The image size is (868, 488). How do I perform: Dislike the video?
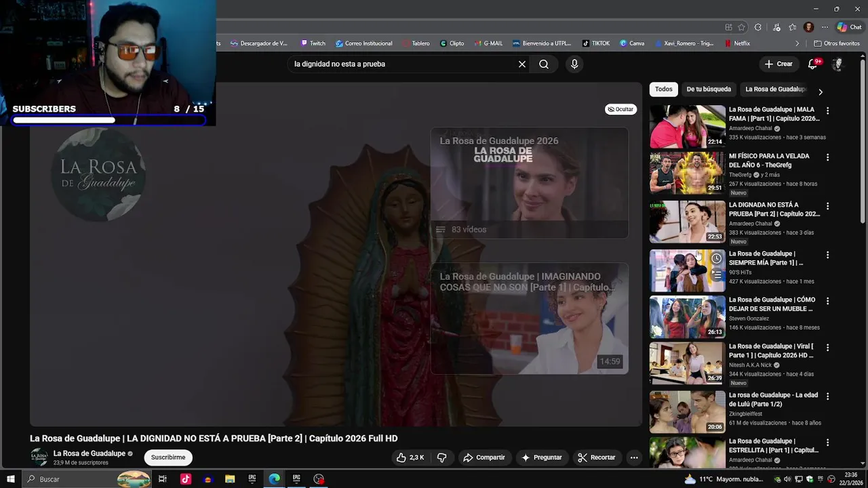point(441,457)
